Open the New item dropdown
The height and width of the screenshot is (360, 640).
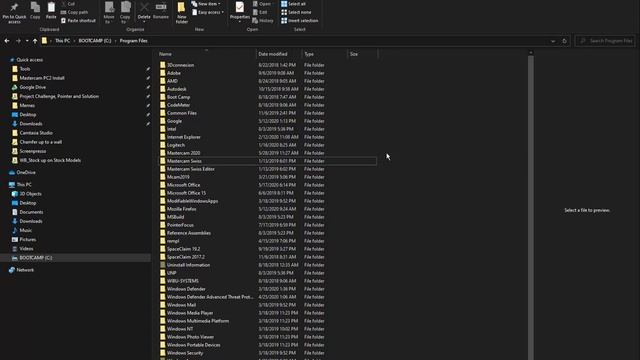(x=207, y=4)
